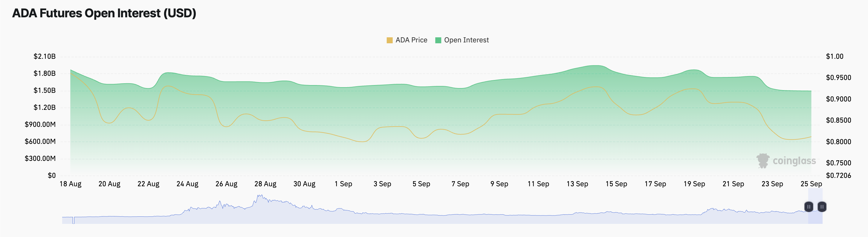The height and width of the screenshot is (237, 868).
Task: Click the $1.00 right price axis label
Action: tap(835, 56)
